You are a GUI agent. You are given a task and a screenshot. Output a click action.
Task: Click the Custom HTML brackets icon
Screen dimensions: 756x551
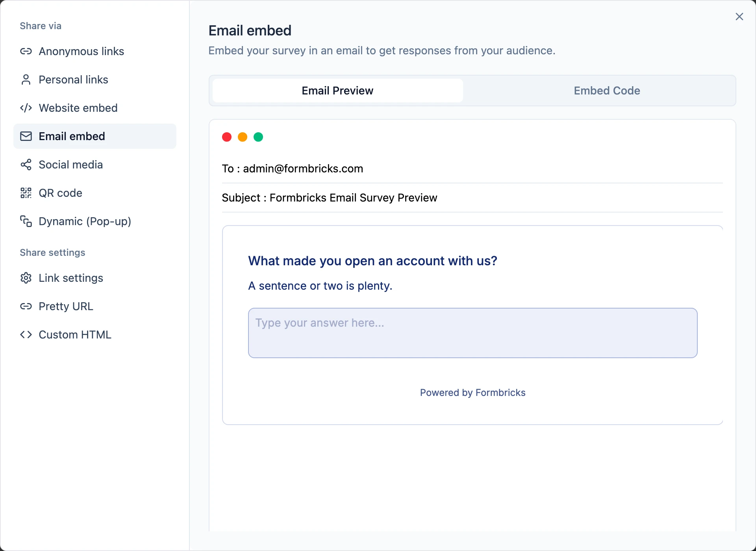(26, 335)
